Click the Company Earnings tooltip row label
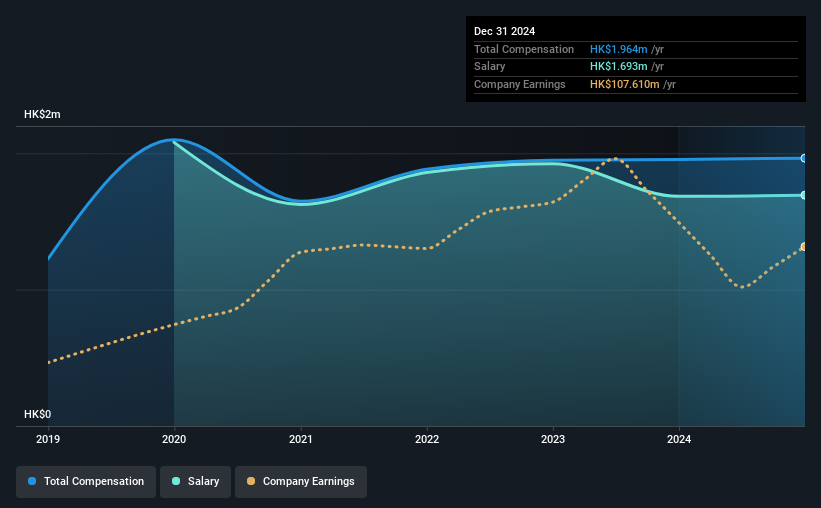Screen dimensions: 821x508 (519, 84)
